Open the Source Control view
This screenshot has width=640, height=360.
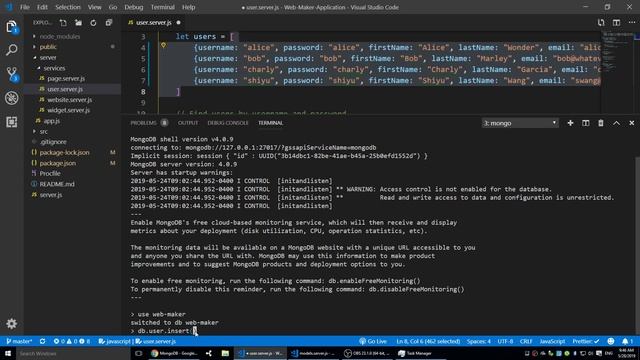pos(11,74)
